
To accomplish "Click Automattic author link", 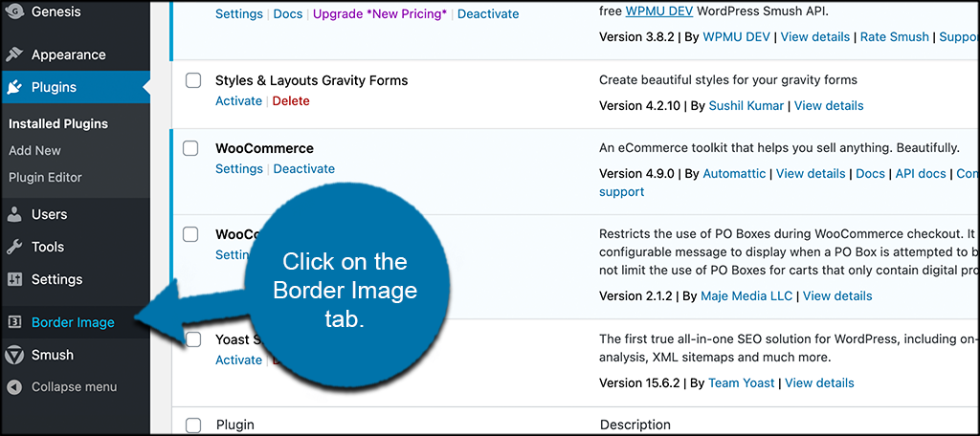I will pos(734,174).
